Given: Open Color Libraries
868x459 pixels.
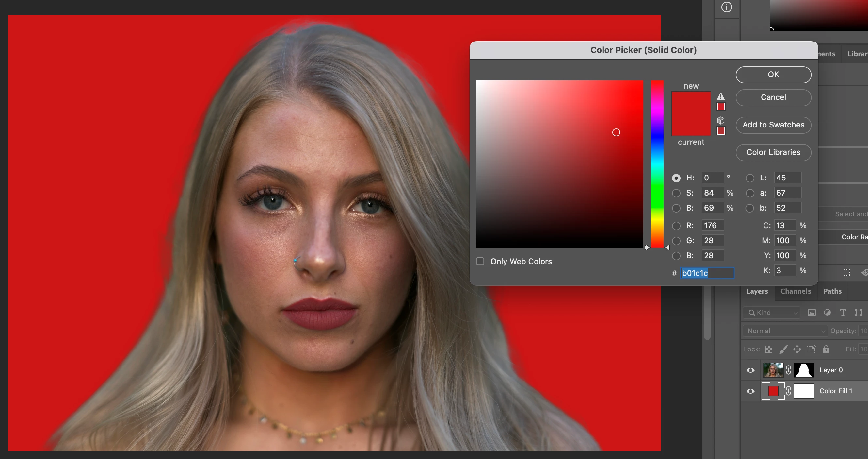Looking at the screenshot, I should [773, 152].
